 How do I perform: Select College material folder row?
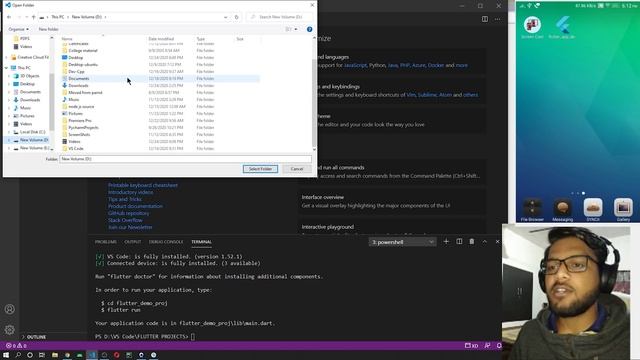tap(160, 51)
